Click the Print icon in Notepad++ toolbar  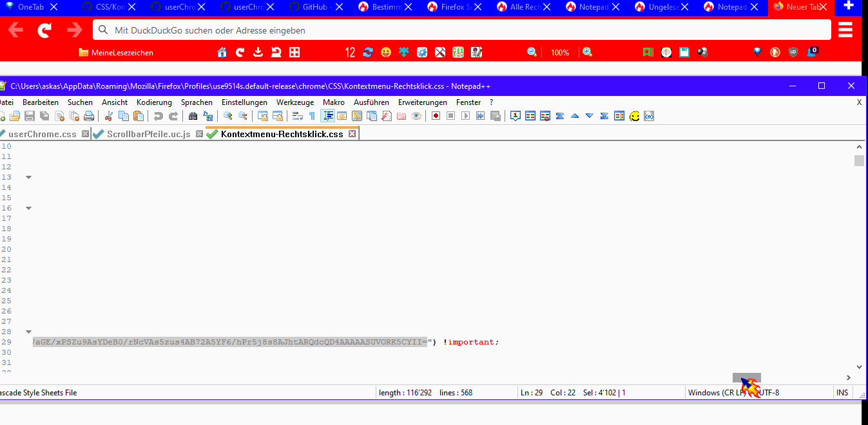(x=89, y=116)
